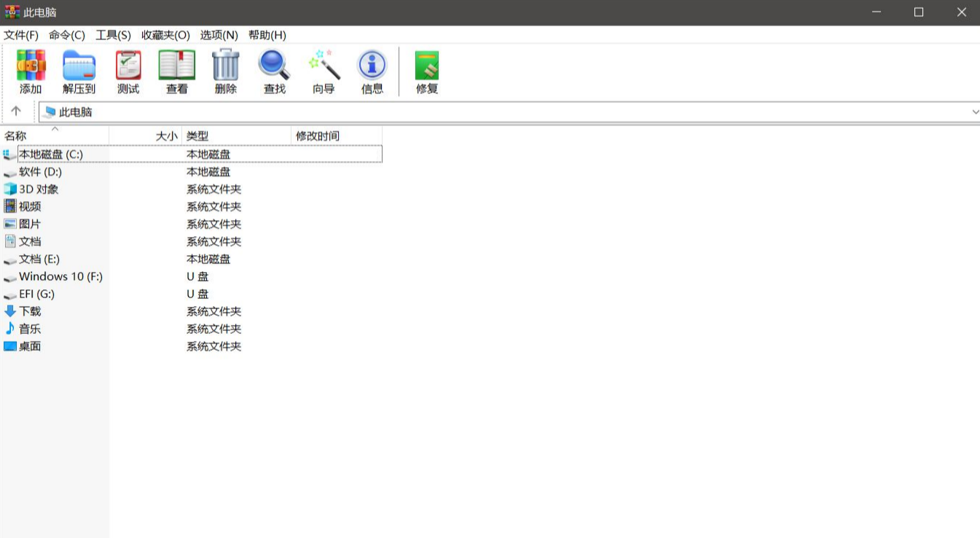This screenshot has width=980, height=538.
Task: Click the 音乐 music note icon
Action: [10, 329]
